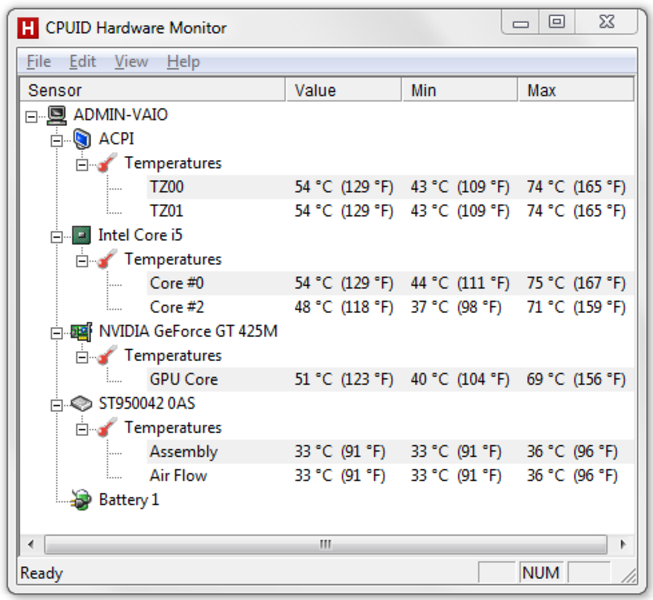Click the ACPI monitor icon
Viewport: 653px width, 600px height.
click(82, 139)
